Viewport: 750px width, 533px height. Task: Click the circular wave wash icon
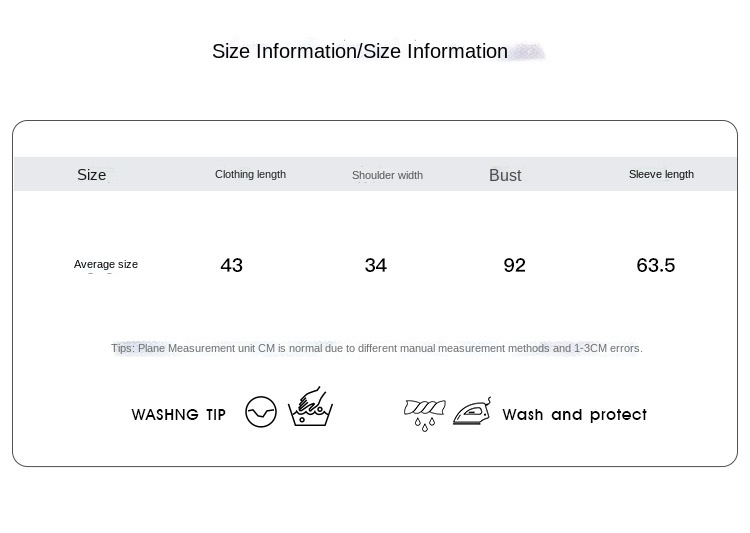[261, 412]
